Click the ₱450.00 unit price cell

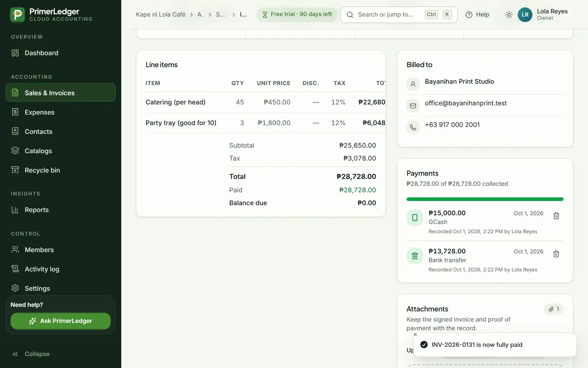[x=277, y=102]
